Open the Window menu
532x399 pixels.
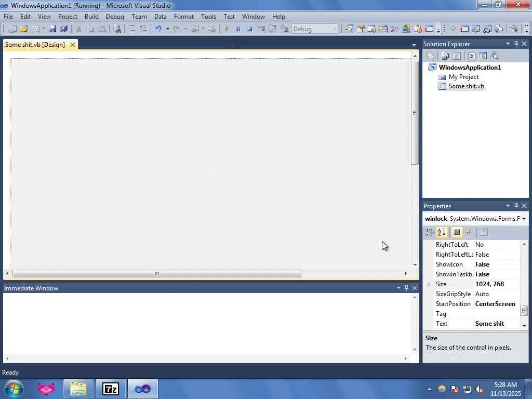(253, 17)
